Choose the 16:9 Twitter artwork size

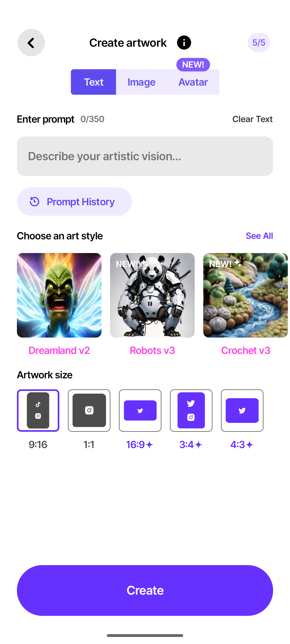coord(140,411)
